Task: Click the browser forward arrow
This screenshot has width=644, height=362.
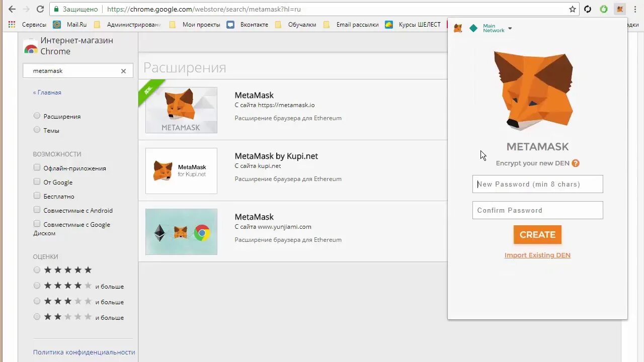Action: pos(26,9)
